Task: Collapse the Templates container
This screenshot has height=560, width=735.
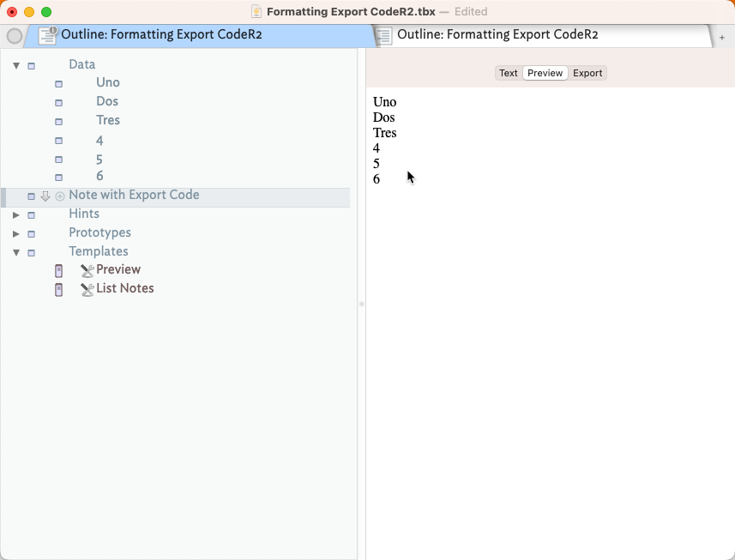Action: (x=16, y=252)
